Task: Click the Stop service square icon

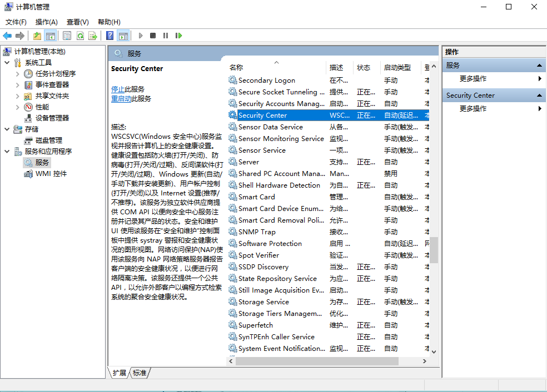Action: click(x=153, y=36)
